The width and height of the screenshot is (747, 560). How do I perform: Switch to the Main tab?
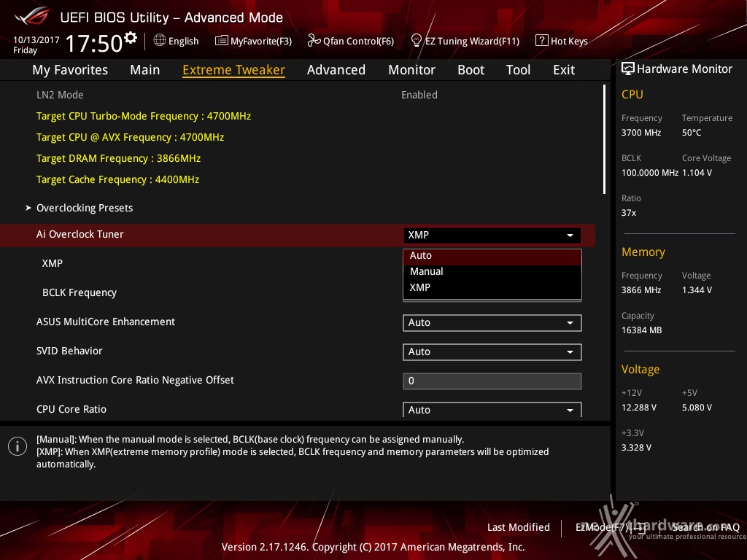pos(145,70)
